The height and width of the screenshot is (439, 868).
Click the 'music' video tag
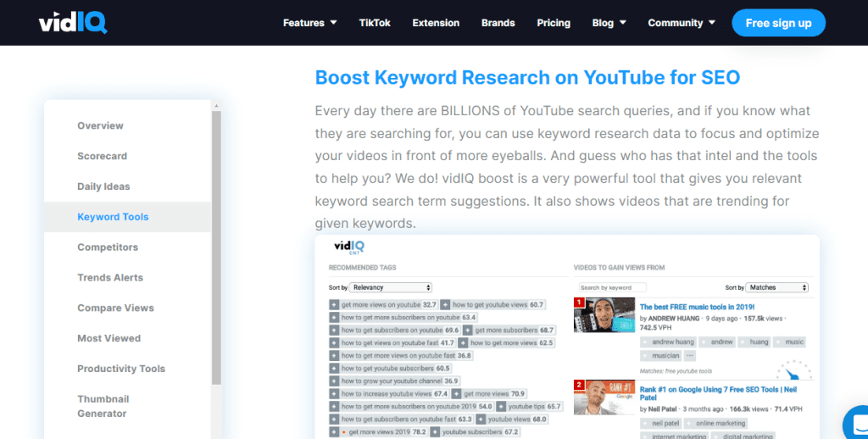tap(789, 342)
